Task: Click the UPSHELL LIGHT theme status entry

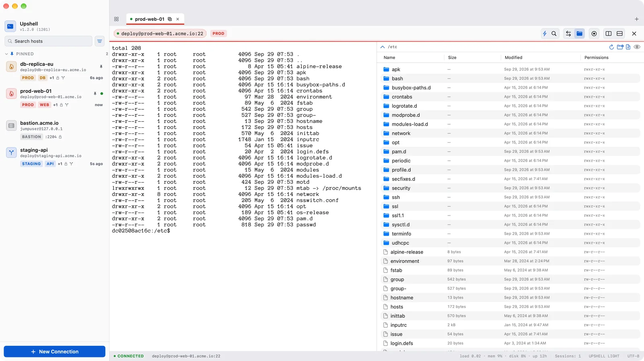Action: click(604, 356)
